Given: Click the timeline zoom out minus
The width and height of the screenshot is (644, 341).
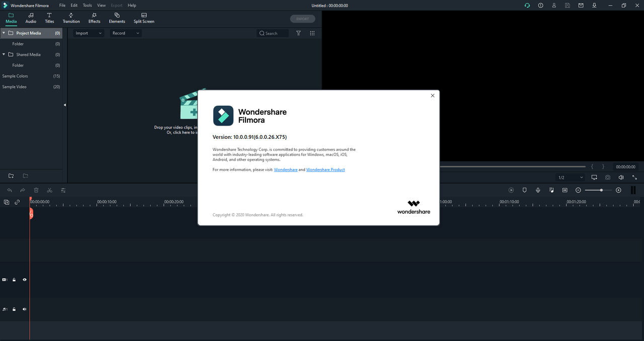Looking at the screenshot, I should (578, 190).
